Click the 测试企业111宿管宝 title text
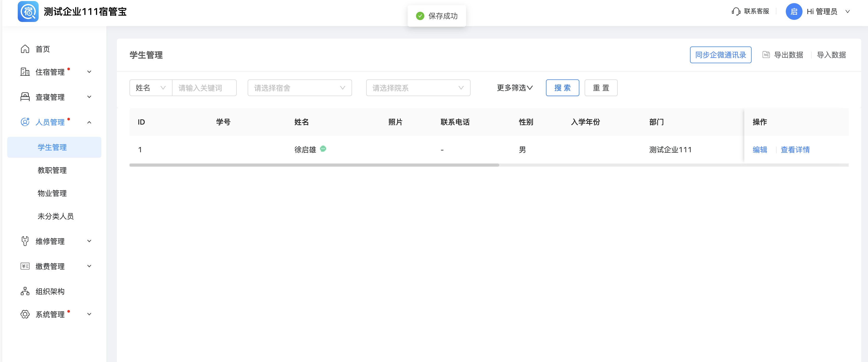The image size is (868, 362). pos(85,11)
